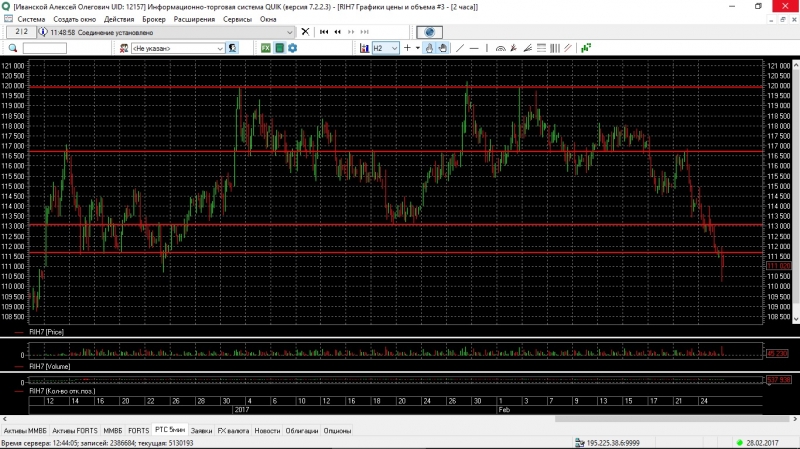This screenshot has width=800, height=449.
Task: Select the trend line drawing tool
Action: [x=459, y=48]
